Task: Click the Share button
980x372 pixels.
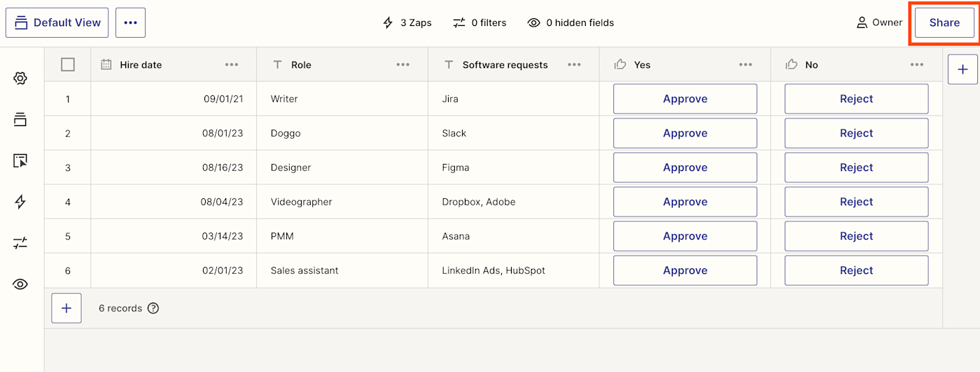Action: point(944,22)
